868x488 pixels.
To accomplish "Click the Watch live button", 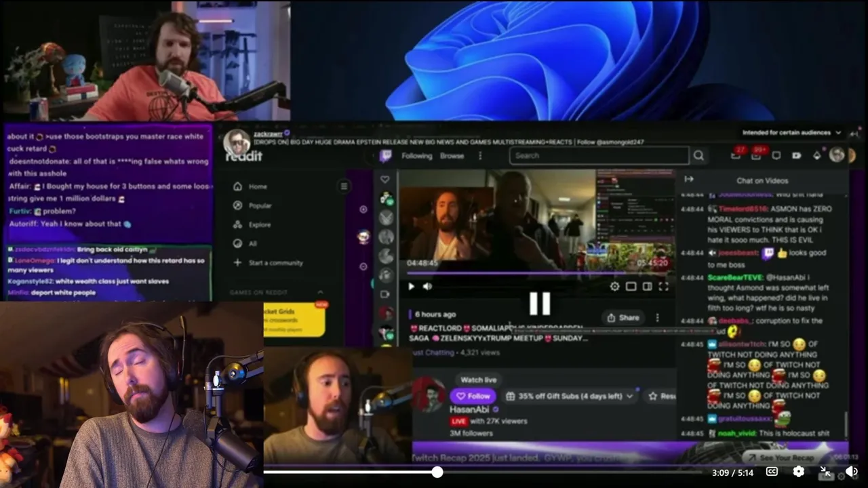I will pyautogui.click(x=479, y=380).
